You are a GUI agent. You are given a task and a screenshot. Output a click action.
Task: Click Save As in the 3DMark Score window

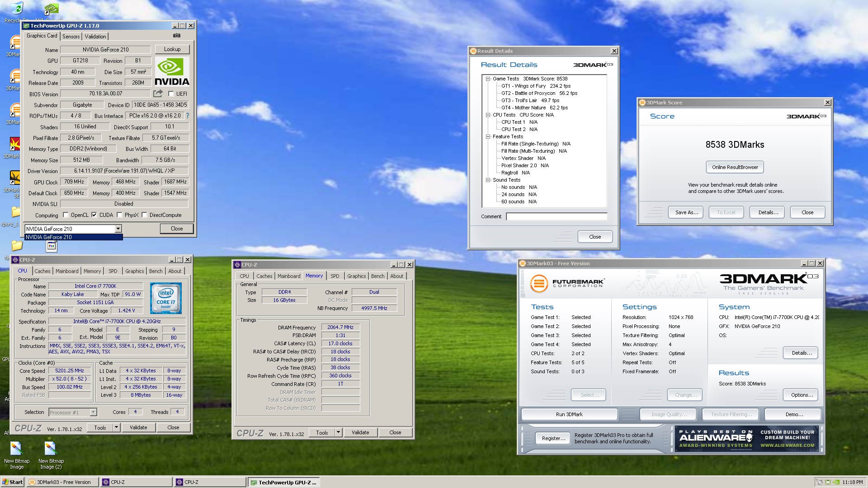pos(686,212)
